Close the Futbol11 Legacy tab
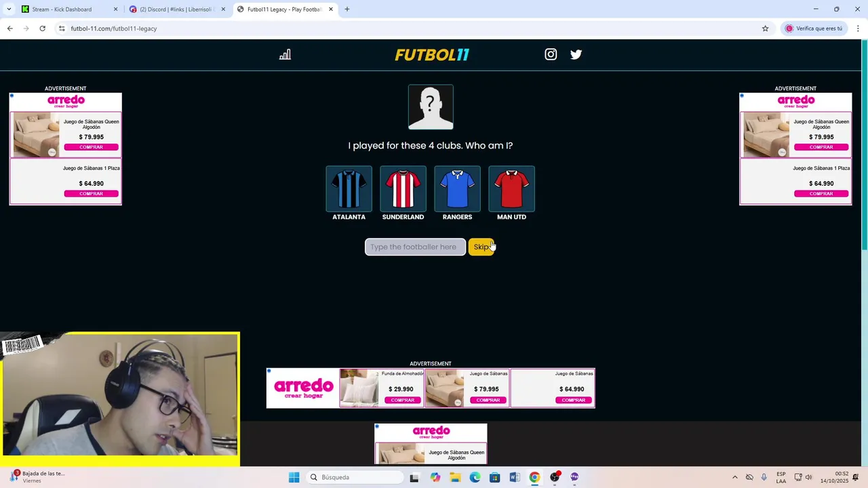This screenshot has width=868, height=488. click(x=331, y=9)
